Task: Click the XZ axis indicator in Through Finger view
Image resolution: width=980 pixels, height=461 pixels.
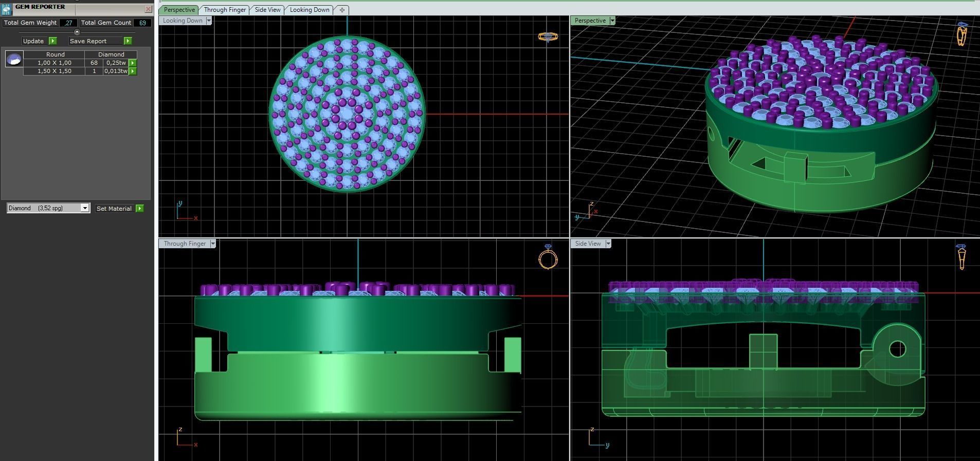Action: 187,437
